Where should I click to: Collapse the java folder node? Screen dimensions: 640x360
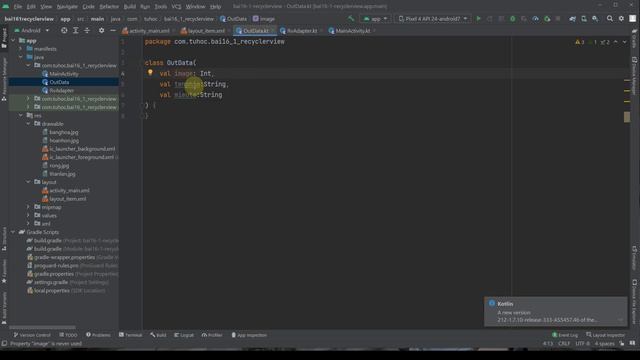tap(21, 57)
